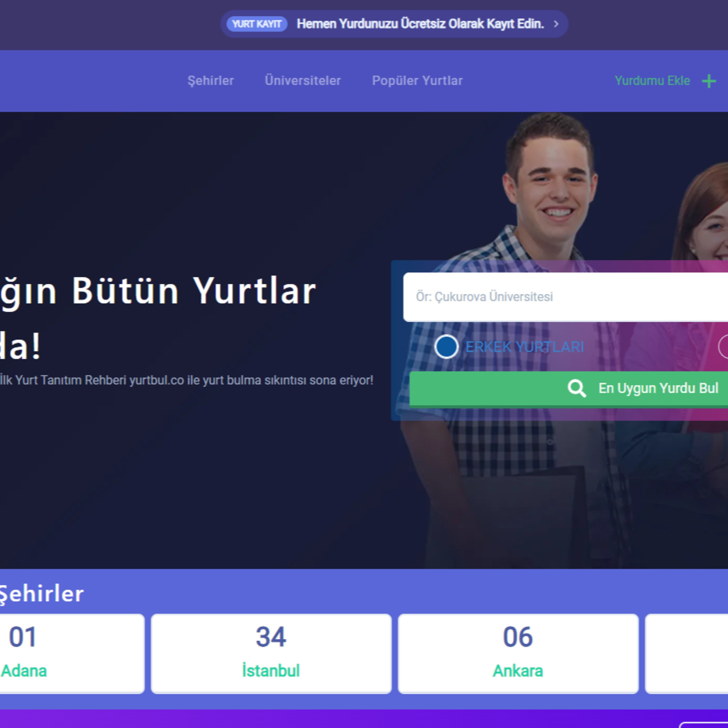Viewport: 728px width, 728px height.
Task: Click the ERKEK YURTLARI label text
Action: click(x=524, y=347)
